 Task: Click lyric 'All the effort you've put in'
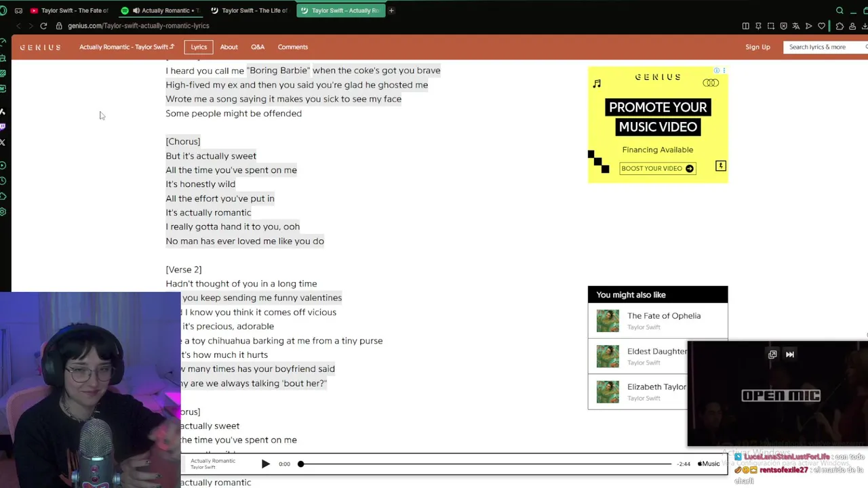point(220,199)
